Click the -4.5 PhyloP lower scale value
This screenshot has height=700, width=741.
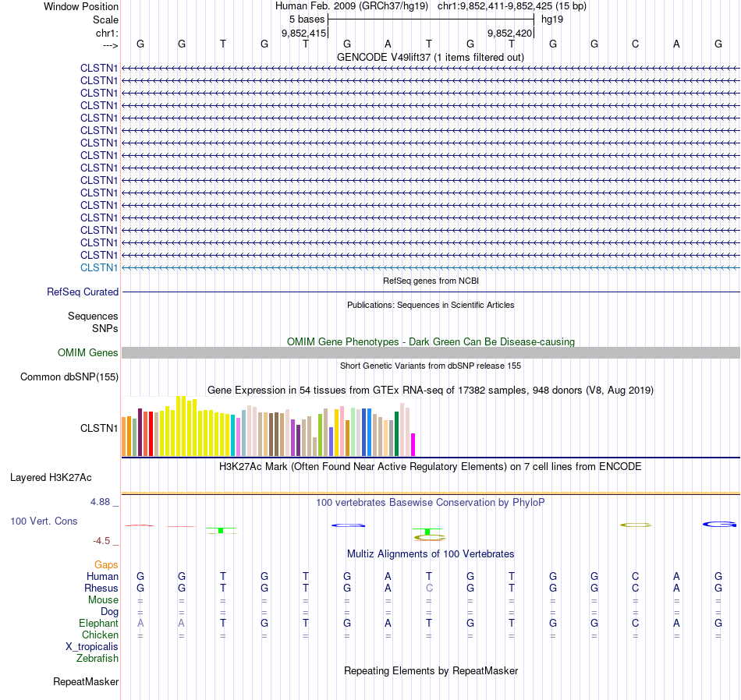101,541
